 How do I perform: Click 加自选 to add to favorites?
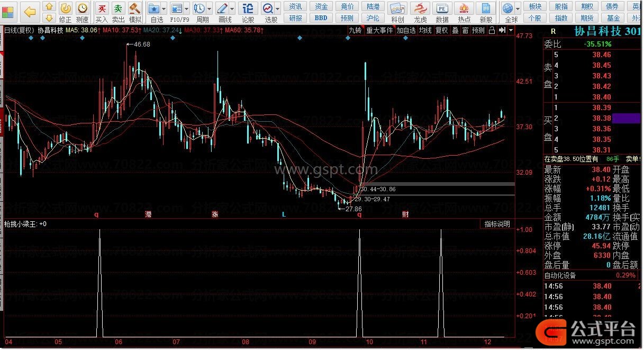point(406,30)
